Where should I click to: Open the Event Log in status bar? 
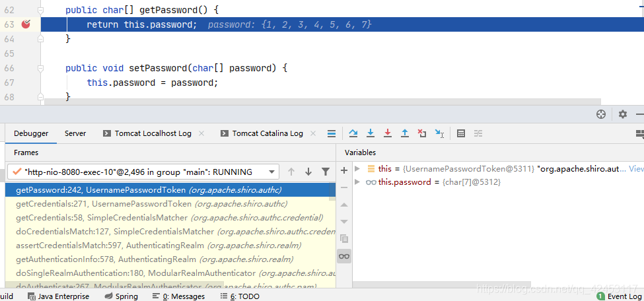click(620, 296)
